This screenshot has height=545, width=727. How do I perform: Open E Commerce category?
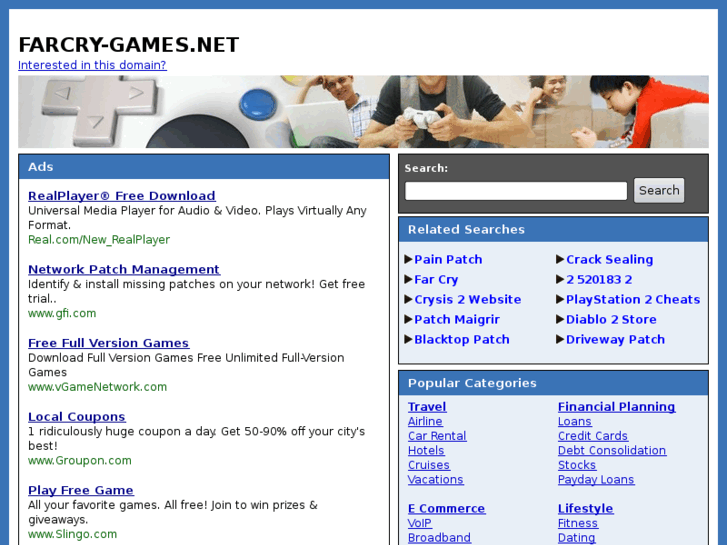tap(446, 509)
